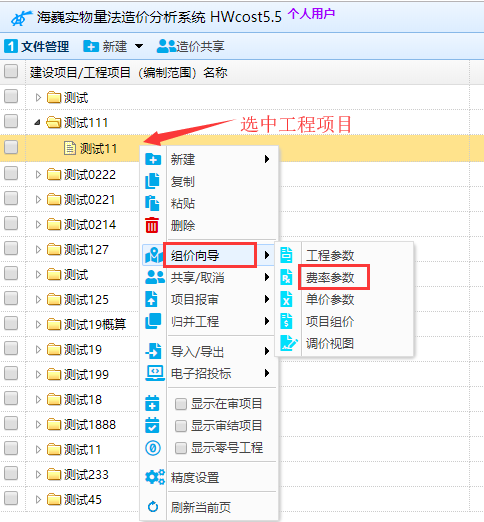The height and width of the screenshot is (522, 484).
Task: Expand the 测试0221 folder node
Action: pos(38,199)
